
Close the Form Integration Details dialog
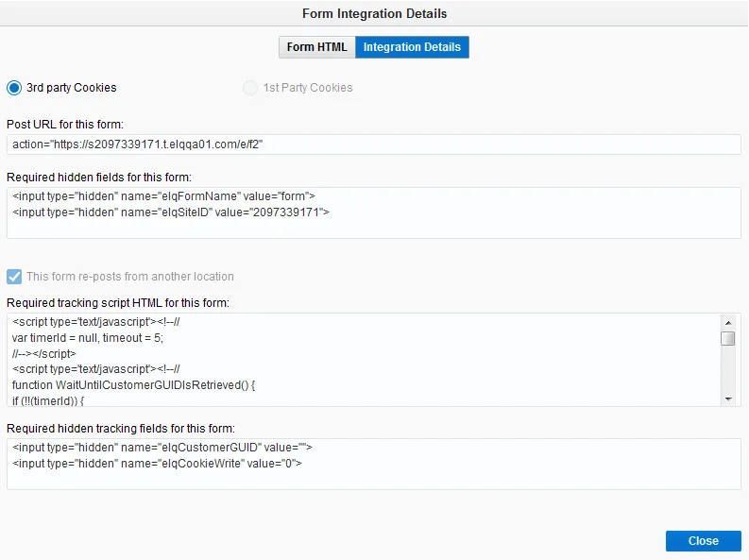703,541
